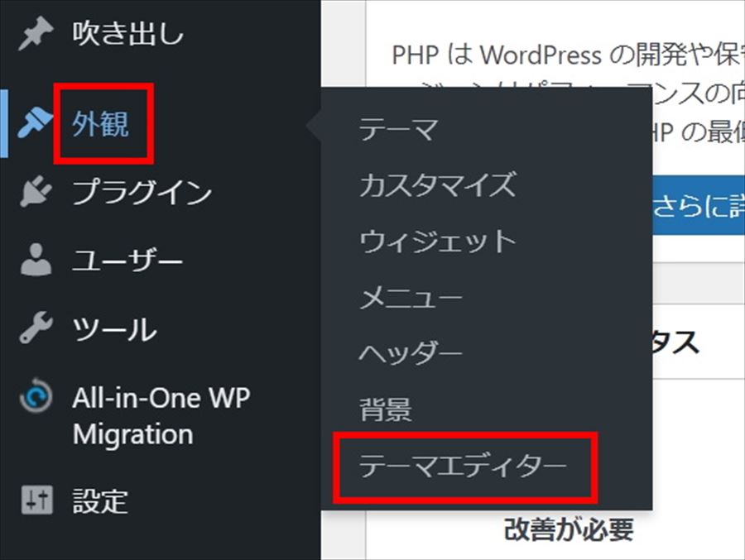This screenshot has width=745, height=560.
Task: Click the paintbrush icon for 外観
Action: click(36, 126)
